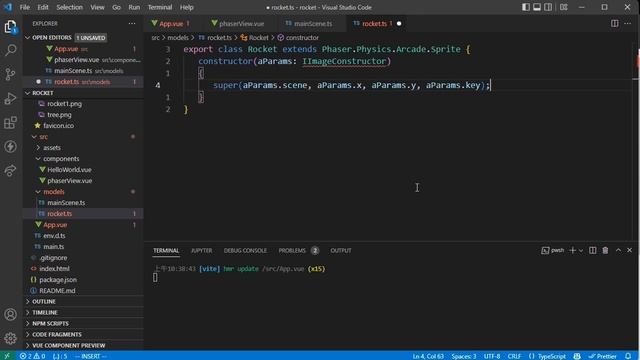Switch to the Jupyter panel tab
The height and width of the screenshot is (360, 640).
point(202,250)
